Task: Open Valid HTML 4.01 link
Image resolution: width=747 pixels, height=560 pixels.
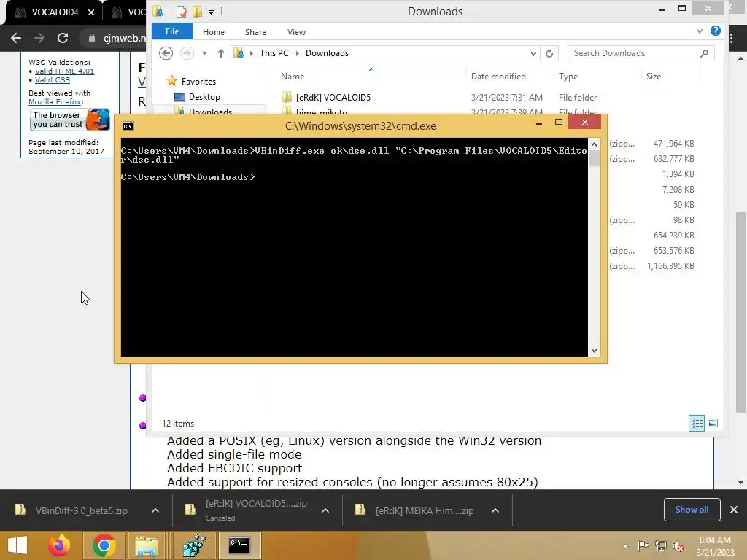Action: [64, 71]
